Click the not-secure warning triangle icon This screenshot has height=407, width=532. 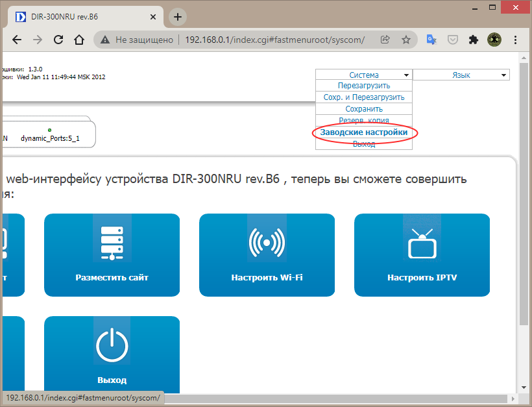[105, 40]
